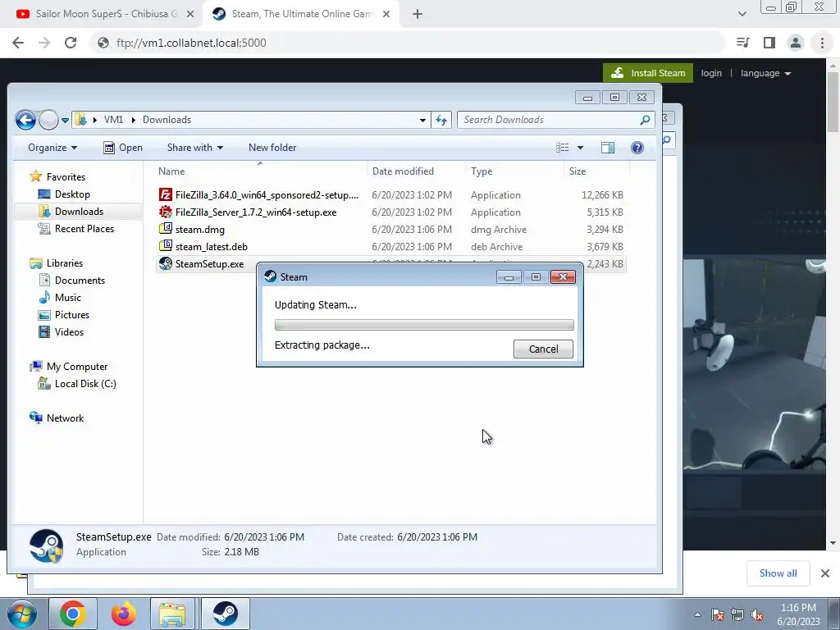Select Downloads in the navigation pane
This screenshot has width=840, height=630.
tap(78, 211)
